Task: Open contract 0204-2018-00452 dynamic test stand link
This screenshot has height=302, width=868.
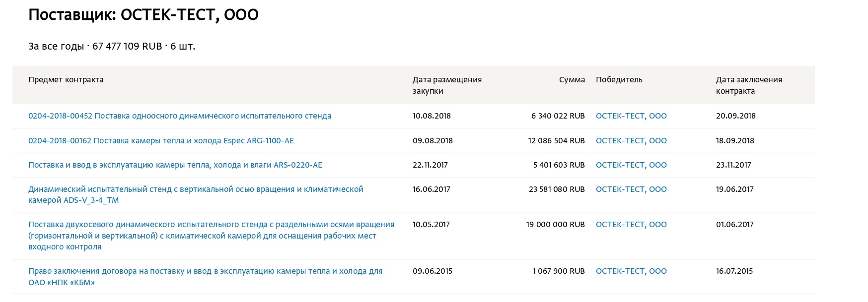Action: [x=180, y=116]
